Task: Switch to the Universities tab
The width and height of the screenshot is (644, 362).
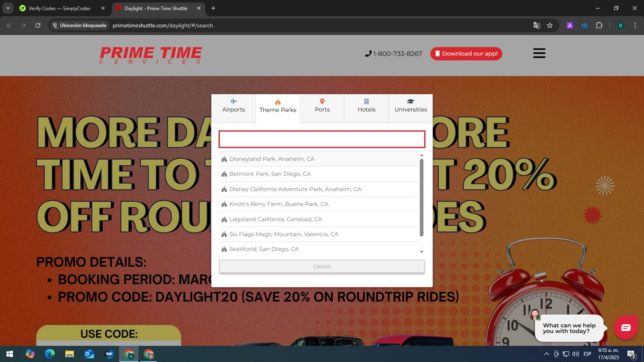Action: (x=410, y=109)
